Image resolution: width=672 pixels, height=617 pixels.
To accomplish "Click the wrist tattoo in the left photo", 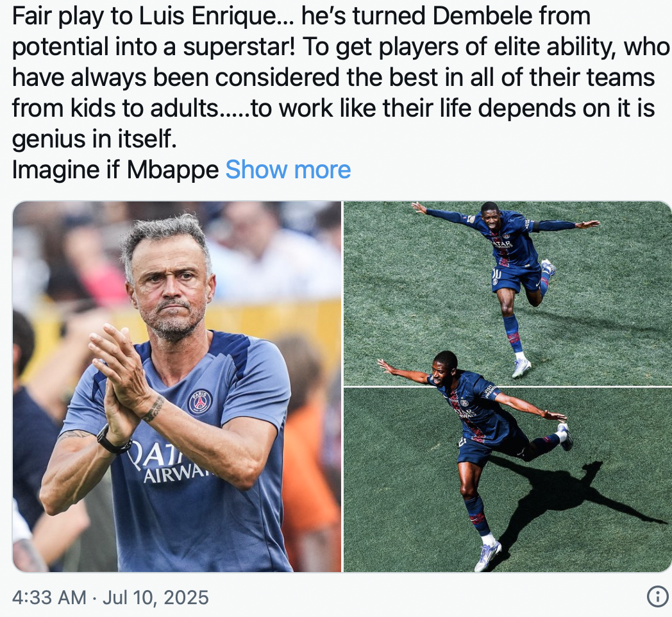I will coord(154,408).
